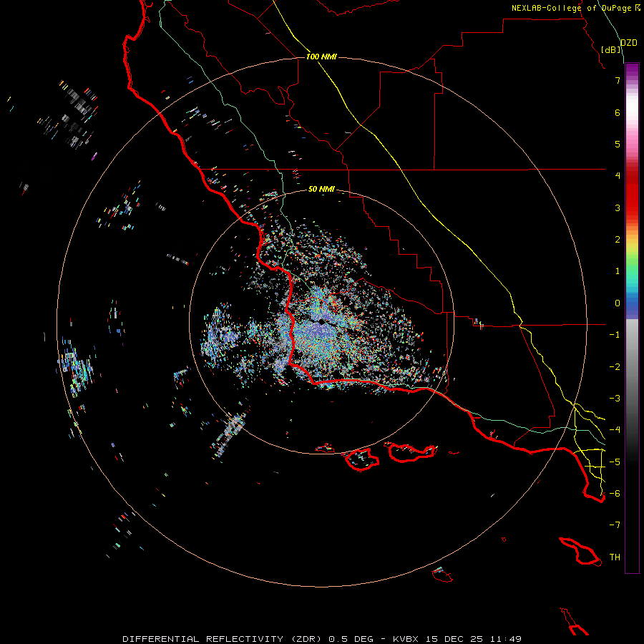Click the TH threshold label on scale
Image resolution: width=644 pixels, height=644 pixels.
coord(615,557)
